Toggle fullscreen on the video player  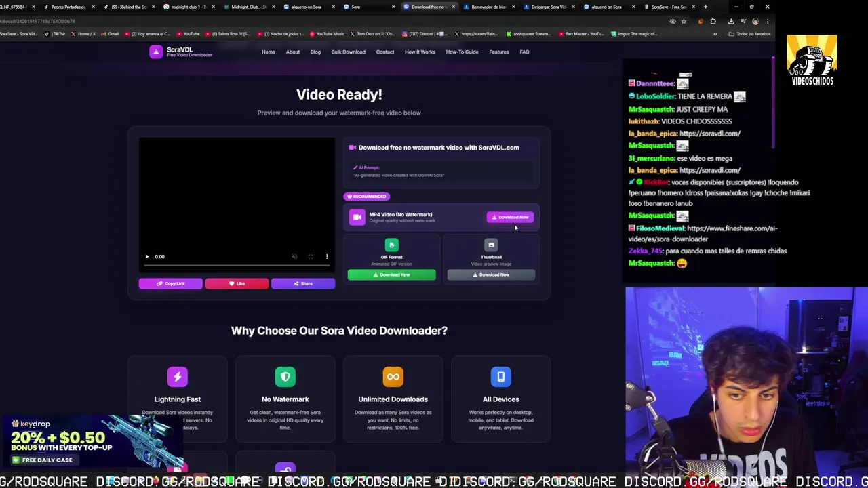pos(311,256)
